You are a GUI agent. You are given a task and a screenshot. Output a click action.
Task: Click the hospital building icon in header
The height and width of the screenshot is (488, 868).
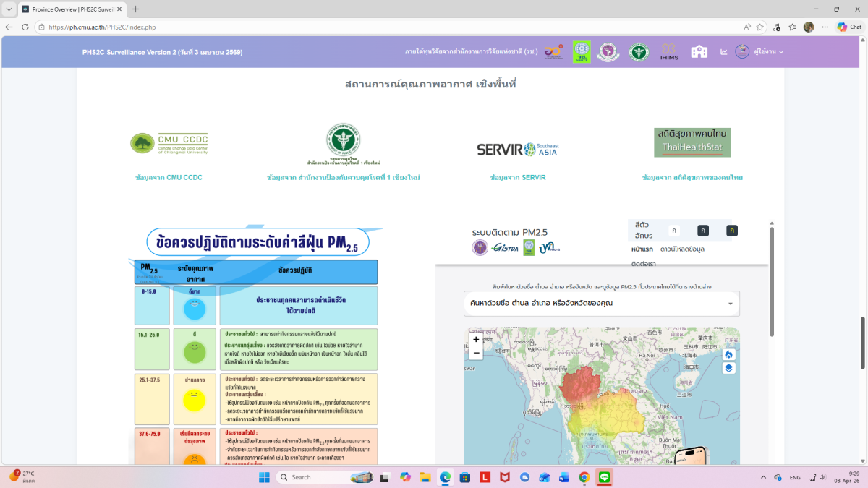tap(699, 52)
